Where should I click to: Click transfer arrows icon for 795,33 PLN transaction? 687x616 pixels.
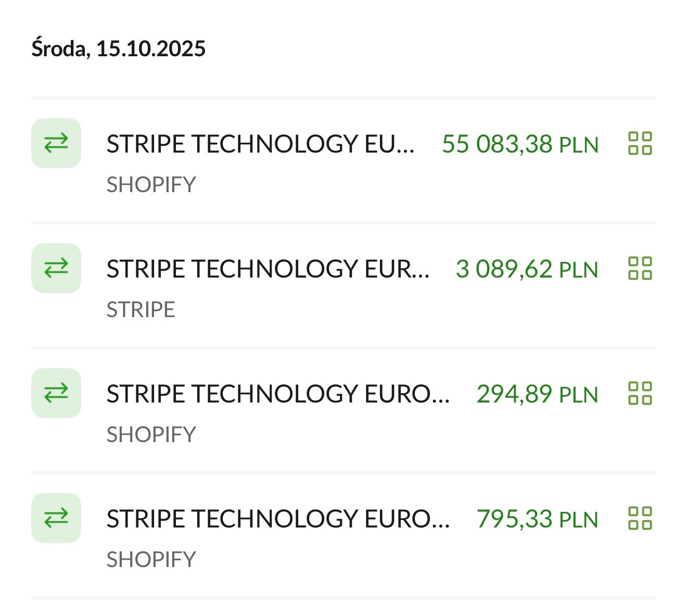click(56, 518)
